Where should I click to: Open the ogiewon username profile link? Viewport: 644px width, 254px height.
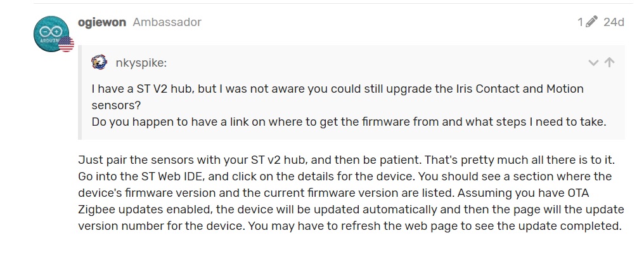(102, 22)
